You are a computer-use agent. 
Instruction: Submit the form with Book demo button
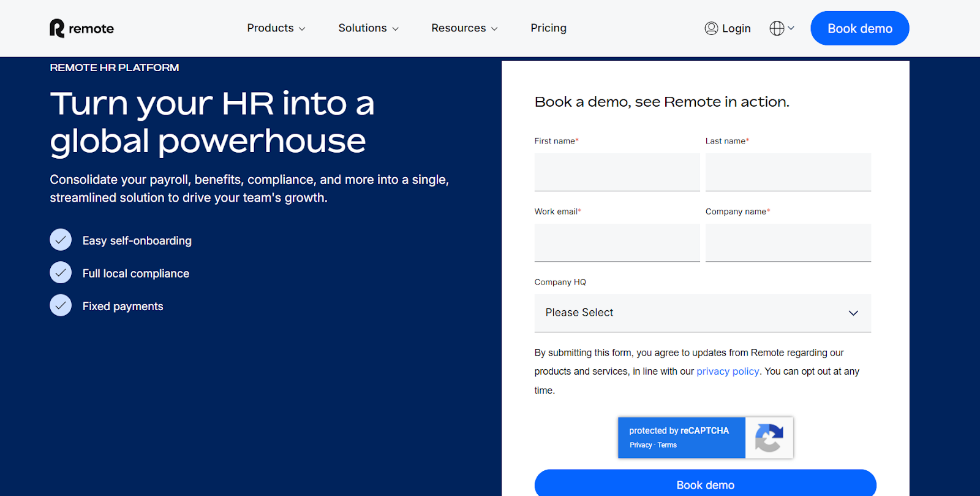click(706, 483)
